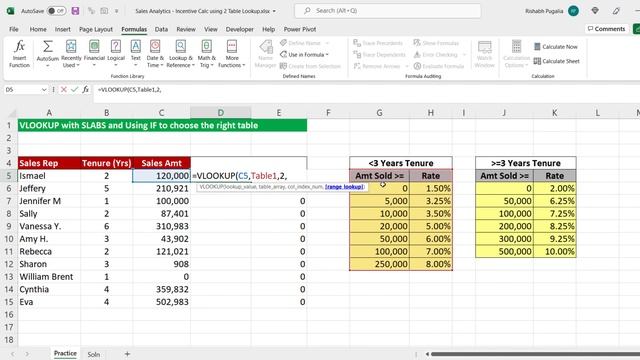
Task: Click the Rishabh Pugalia account avatar
Action: pyautogui.click(x=573, y=11)
